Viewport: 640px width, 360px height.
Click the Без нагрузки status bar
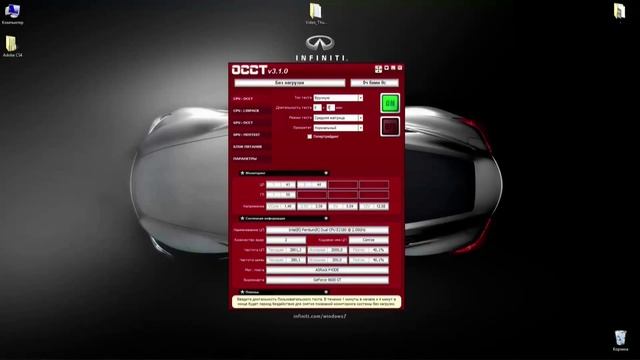290,83
